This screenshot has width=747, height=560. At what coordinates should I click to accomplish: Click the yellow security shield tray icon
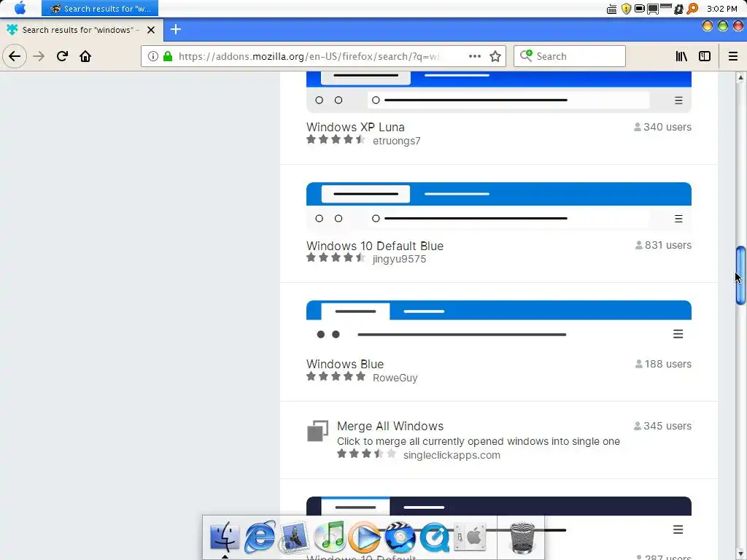coord(626,9)
